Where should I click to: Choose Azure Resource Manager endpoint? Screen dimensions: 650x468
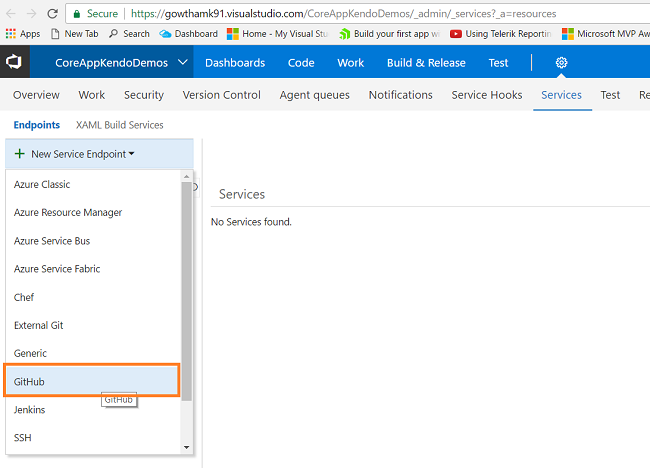coord(93,212)
